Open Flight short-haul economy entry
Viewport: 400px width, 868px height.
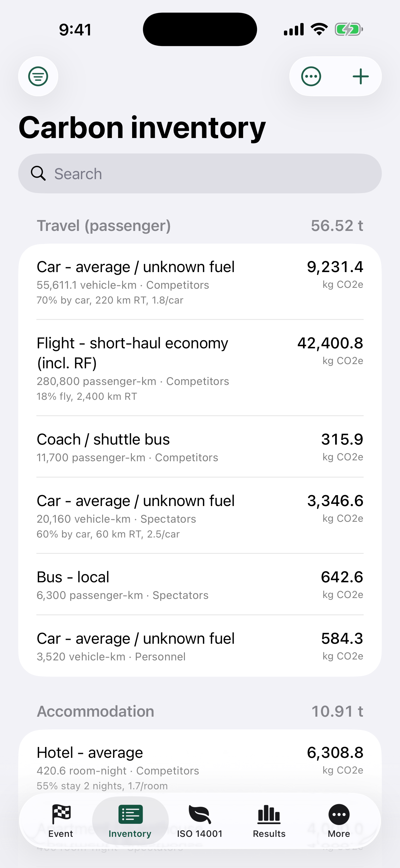point(200,368)
